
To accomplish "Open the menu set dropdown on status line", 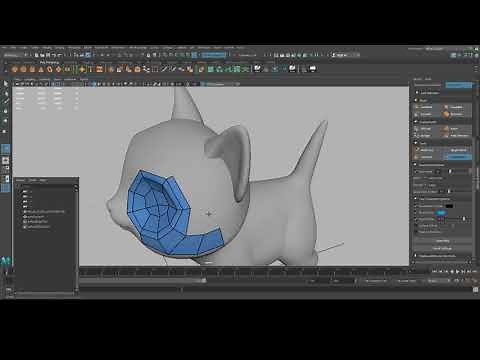I will [x=16, y=55].
